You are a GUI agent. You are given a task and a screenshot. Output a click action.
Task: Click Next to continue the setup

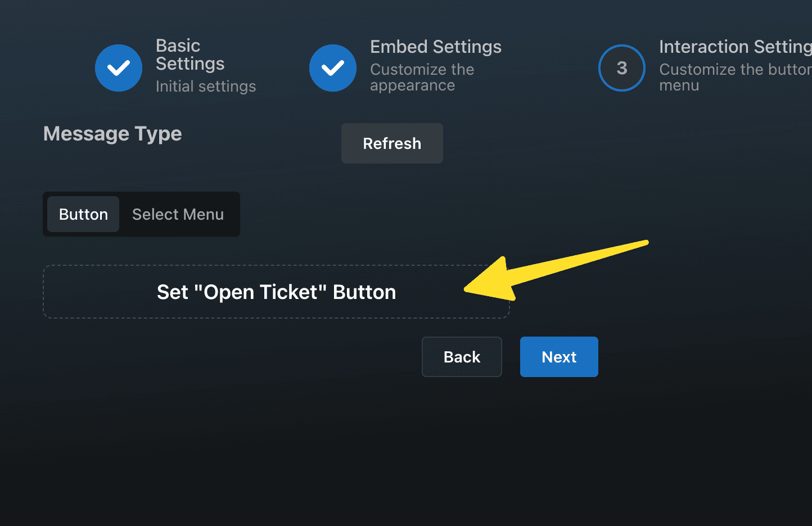coord(559,356)
